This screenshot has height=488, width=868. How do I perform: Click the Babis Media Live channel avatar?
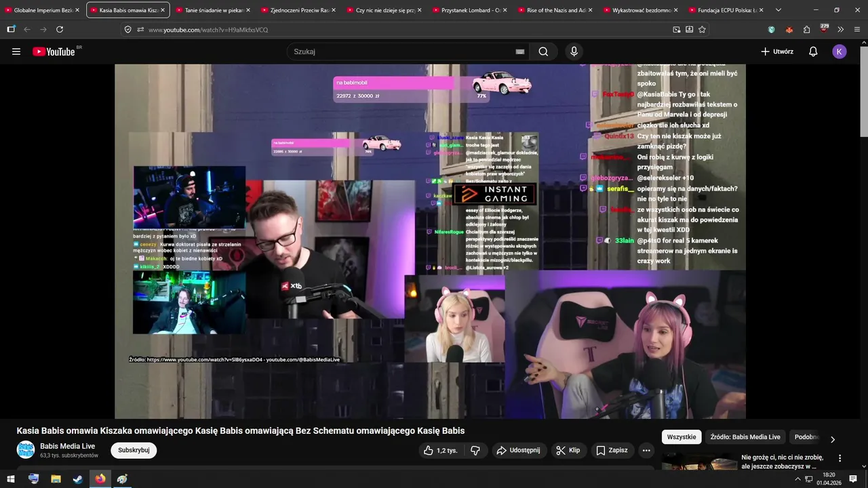(x=26, y=450)
